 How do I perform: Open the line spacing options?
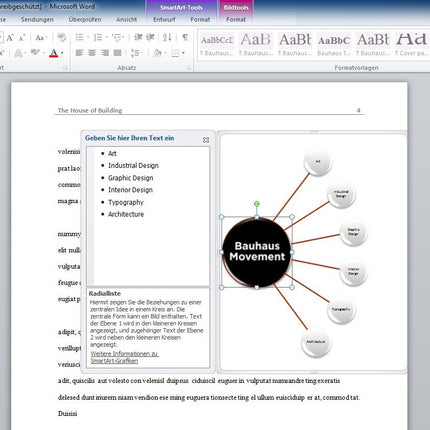click(135, 53)
